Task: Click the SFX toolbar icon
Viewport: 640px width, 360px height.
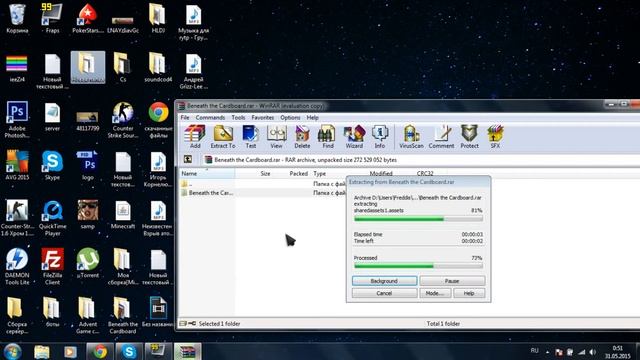Action: tap(495, 137)
